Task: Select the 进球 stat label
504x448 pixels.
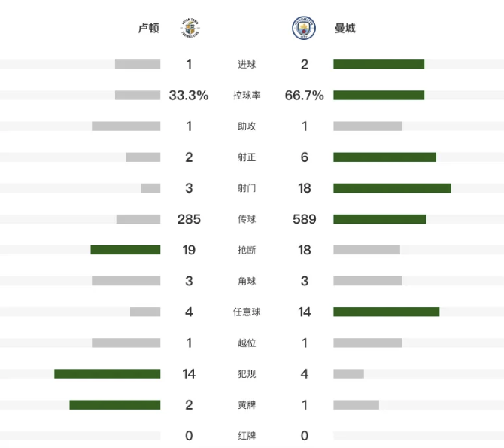Action: click(247, 65)
